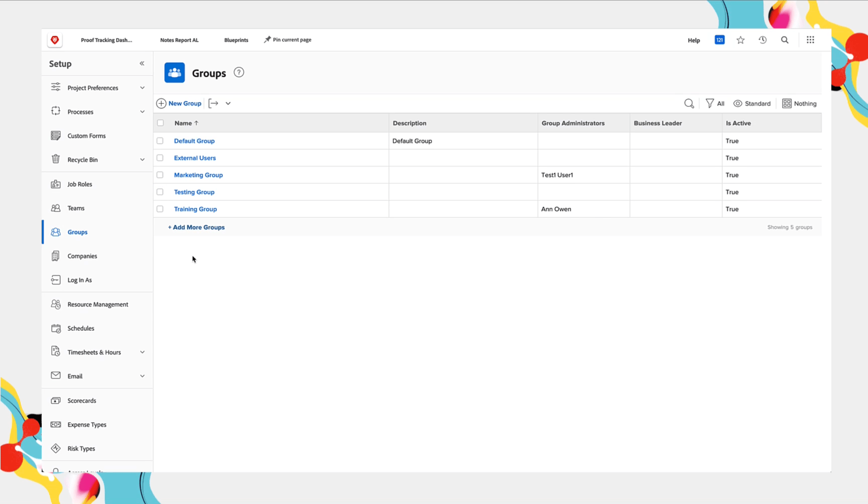This screenshot has height=504, width=868.
Task: Check the Marketing Group row checkbox
Action: point(160,175)
